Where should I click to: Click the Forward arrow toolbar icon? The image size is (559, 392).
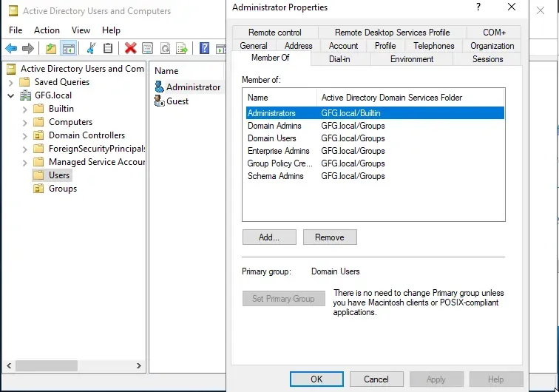click(27, 48)
